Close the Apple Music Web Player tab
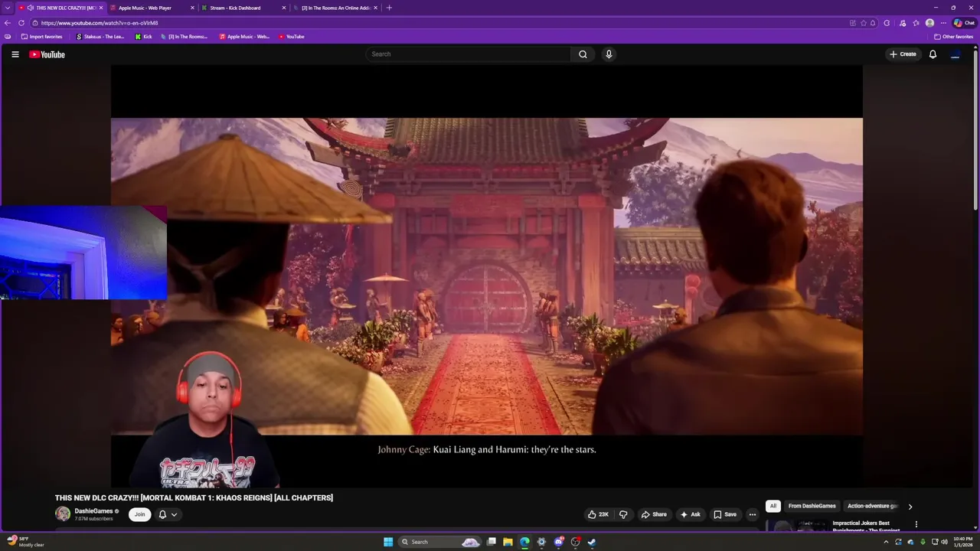 tap(192, 8)
